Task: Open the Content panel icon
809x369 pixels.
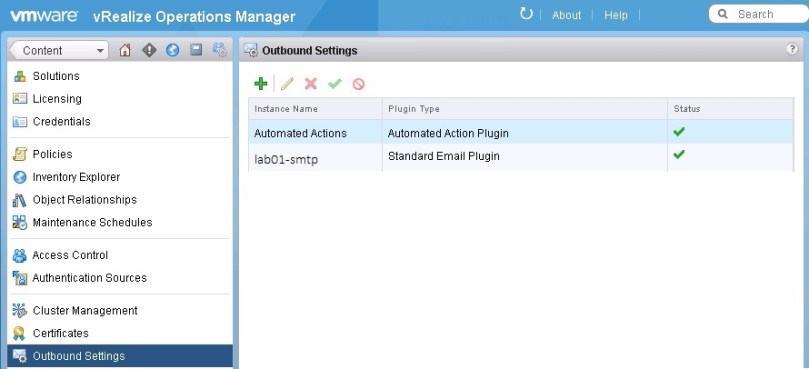Action: (196, 50)
